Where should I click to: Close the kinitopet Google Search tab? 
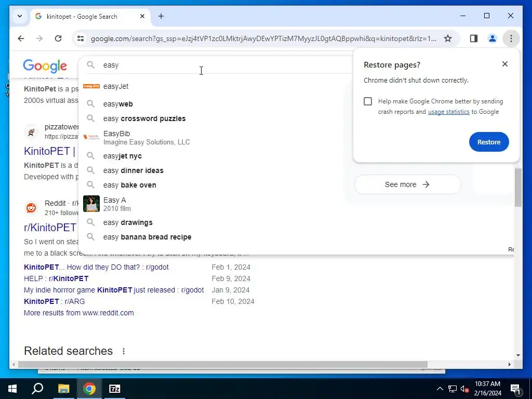click(142, 16)
